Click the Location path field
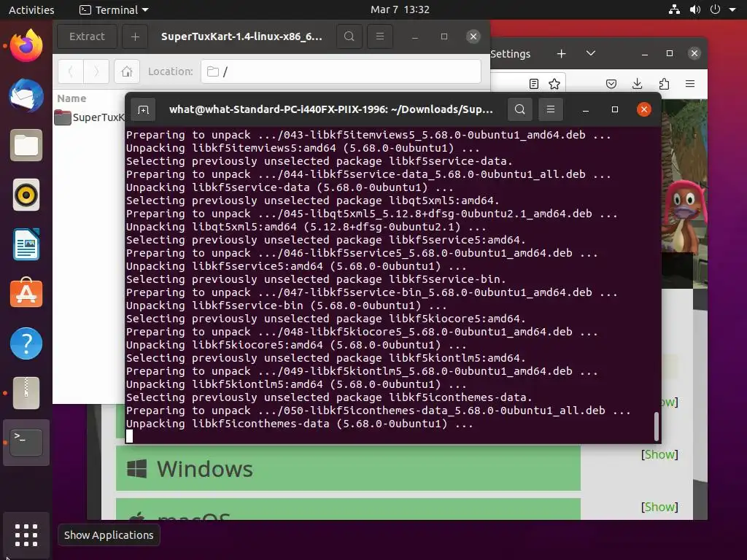The height and width of the screenshot is (560, 747). [x=341, y=71]
